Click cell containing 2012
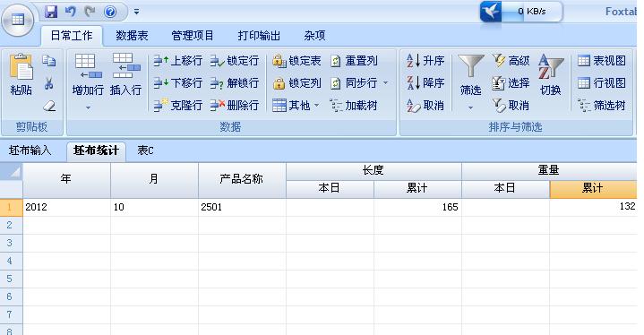This screenshot has width=644, height=335. pyautogui.click(x=66, y=207)
